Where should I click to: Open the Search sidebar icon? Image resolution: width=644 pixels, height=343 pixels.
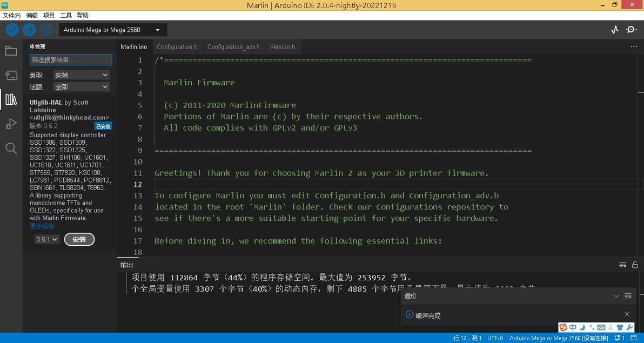tap(11, 149)
